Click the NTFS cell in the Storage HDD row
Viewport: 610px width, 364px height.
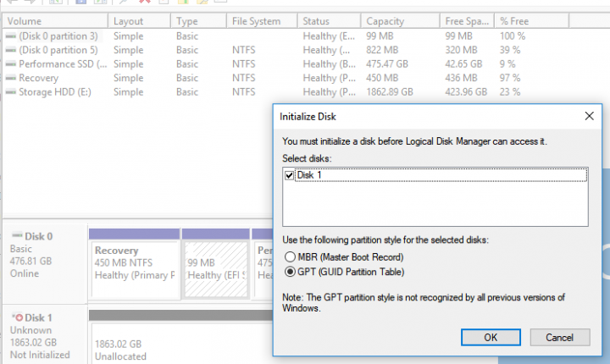[243, 92]
